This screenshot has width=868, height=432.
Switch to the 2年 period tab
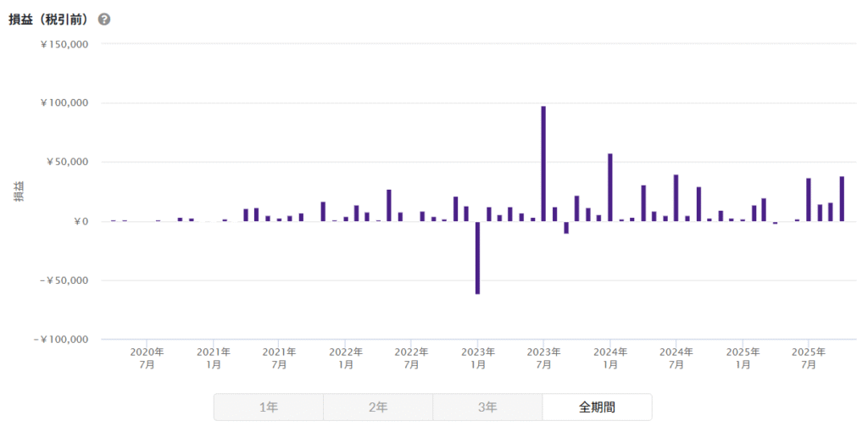coord(377,407)
